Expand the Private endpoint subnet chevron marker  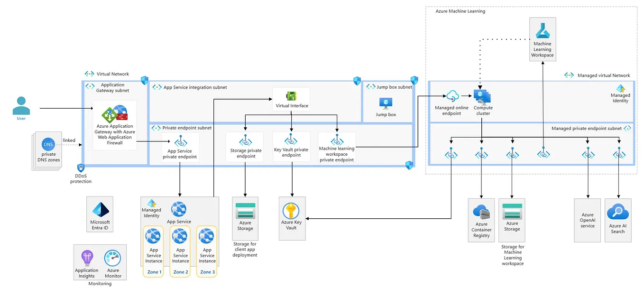[156, 128]
